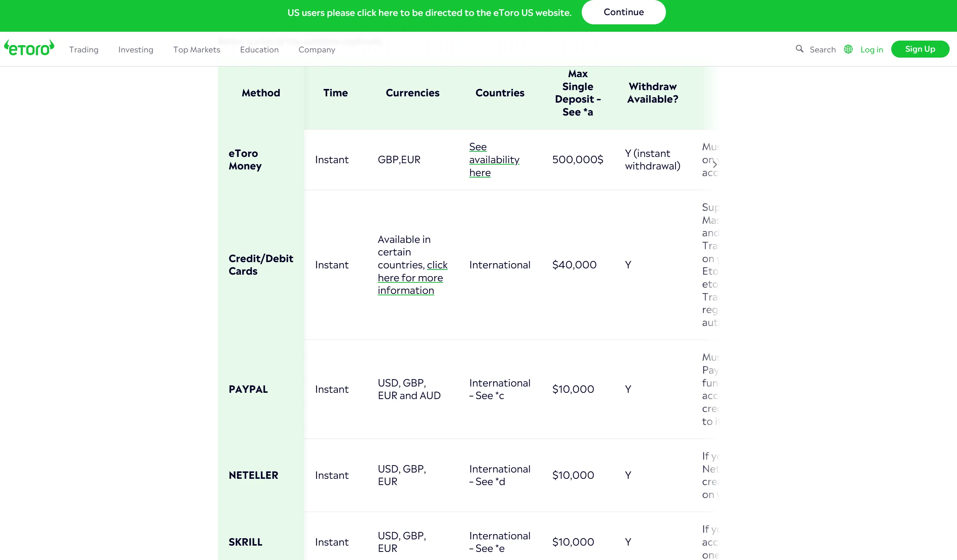The height and width of the screenshot is (560, 957).
Task: Click the eToro logo
Action: 29,48
